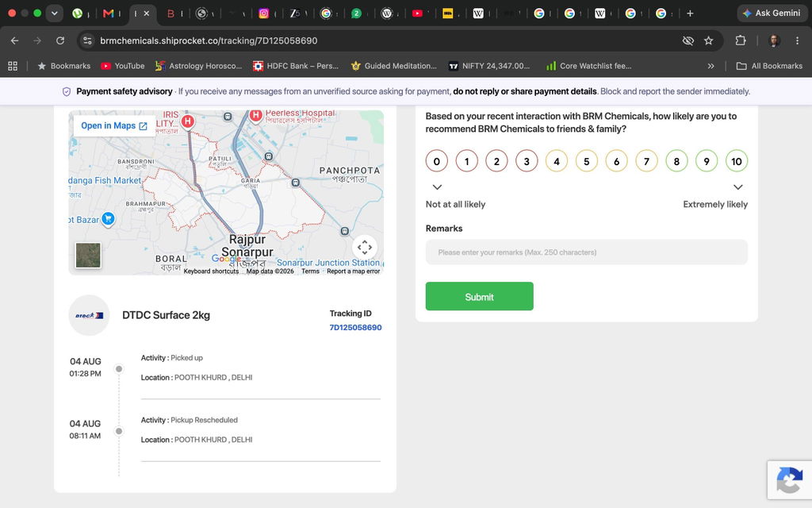812x508 pixels.
Task: Click the Peerless Hospital marker on map
Action: 256,115
